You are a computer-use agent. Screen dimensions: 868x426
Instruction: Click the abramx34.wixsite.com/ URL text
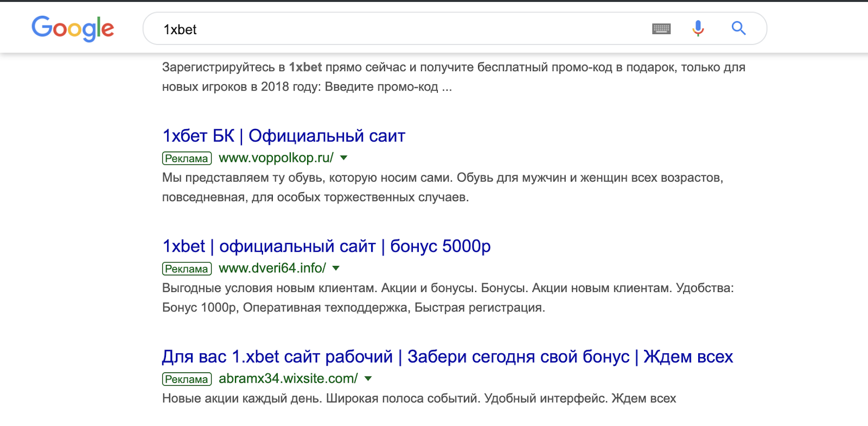[288, 378]
